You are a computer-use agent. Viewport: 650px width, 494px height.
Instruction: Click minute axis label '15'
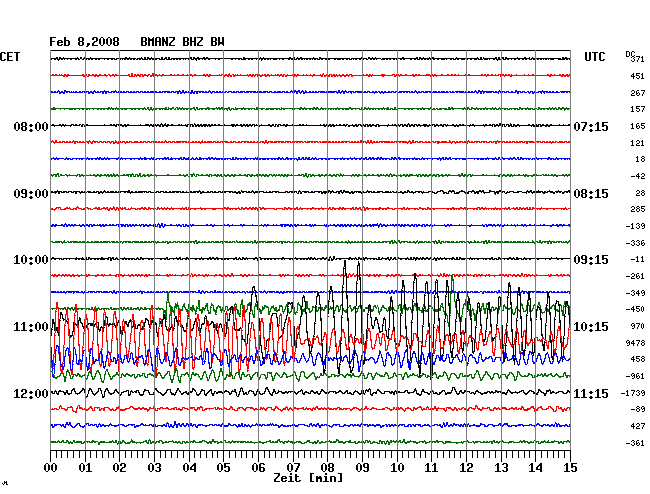570,468
